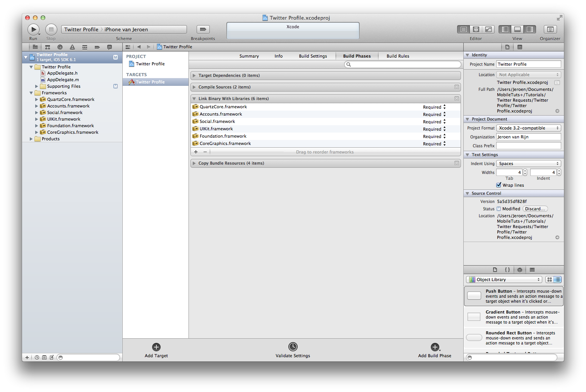Switch the library to icon grid view
Screen dimensions: 586x392
[x=550, y=280]
